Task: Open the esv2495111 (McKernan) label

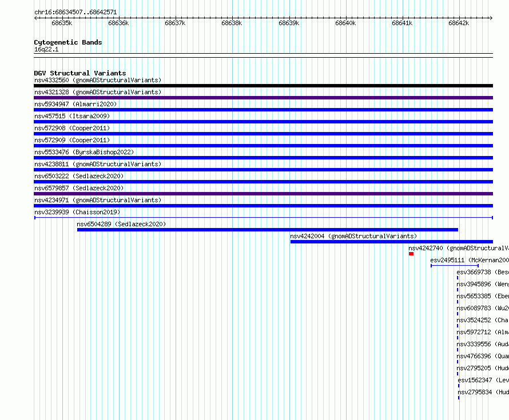Action: [x=470, y=260]
